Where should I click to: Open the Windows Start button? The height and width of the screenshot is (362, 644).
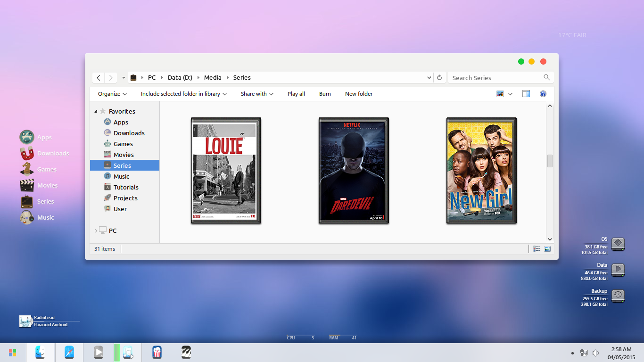13,353
